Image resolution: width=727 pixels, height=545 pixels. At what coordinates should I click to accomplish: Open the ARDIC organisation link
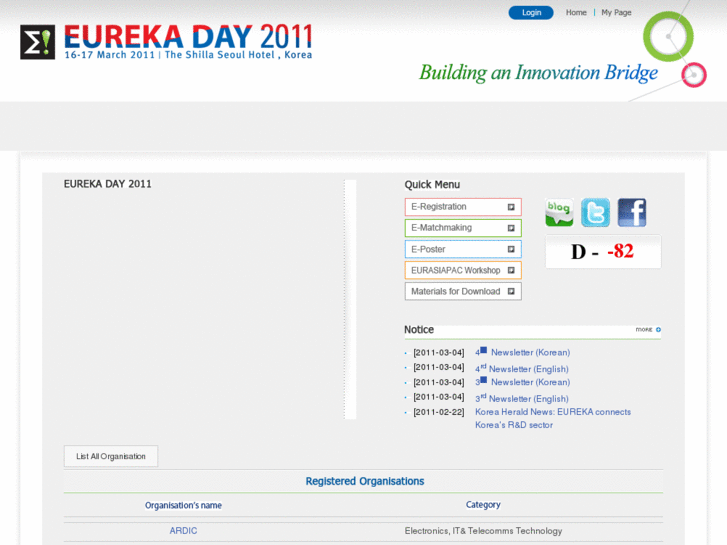(183, 531)
